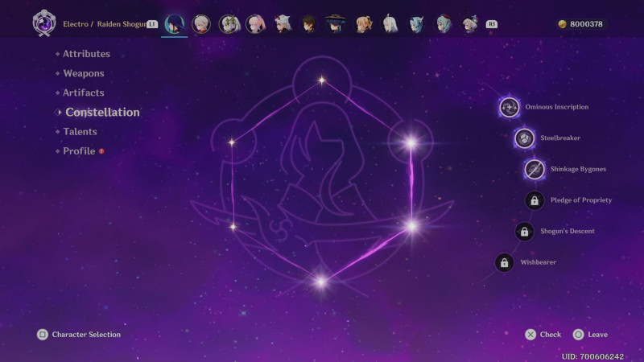Click the top star of the constellation
This screenshot has height=362, width=644.
click(321, 80)
